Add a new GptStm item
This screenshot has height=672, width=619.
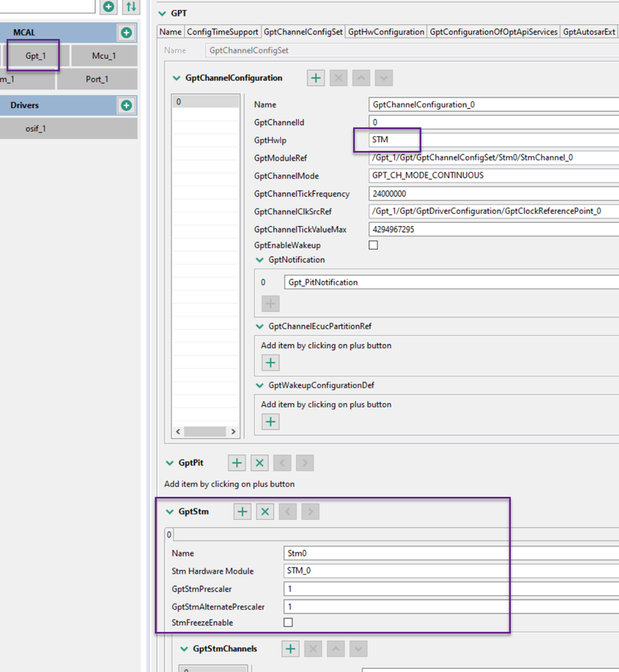(243, 511)
